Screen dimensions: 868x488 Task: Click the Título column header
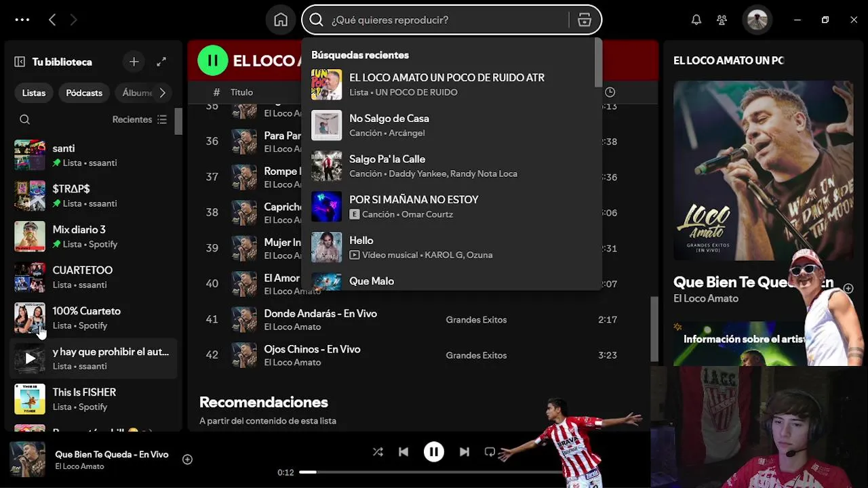[241, 92]
